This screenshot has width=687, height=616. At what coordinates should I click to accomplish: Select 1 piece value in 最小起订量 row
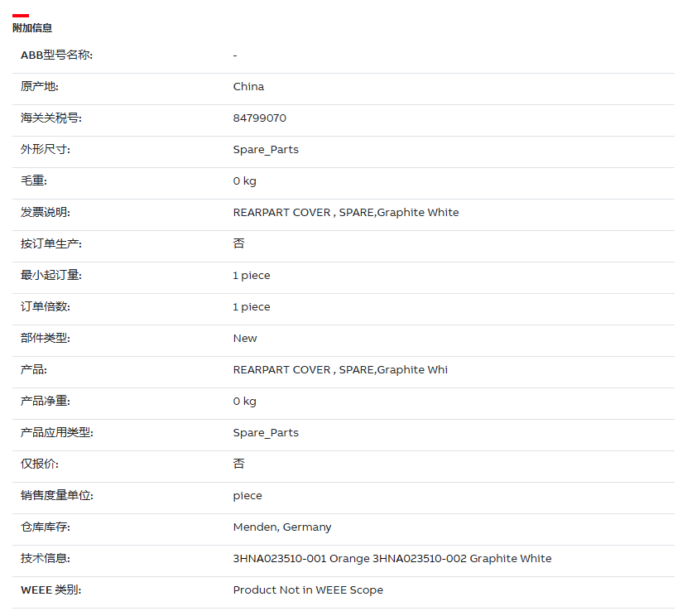(252, 276)
